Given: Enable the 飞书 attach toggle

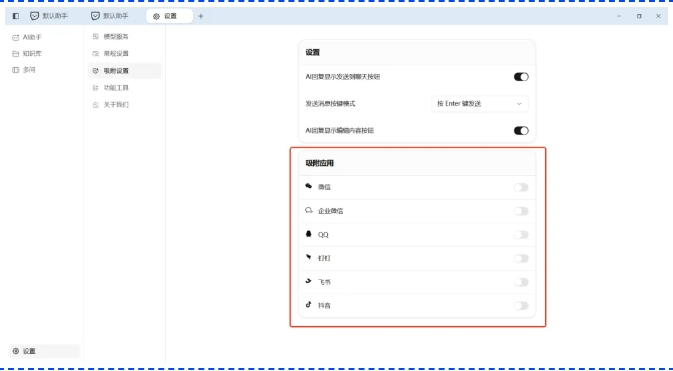Looking at the screenshot, I should coord(521,282).
